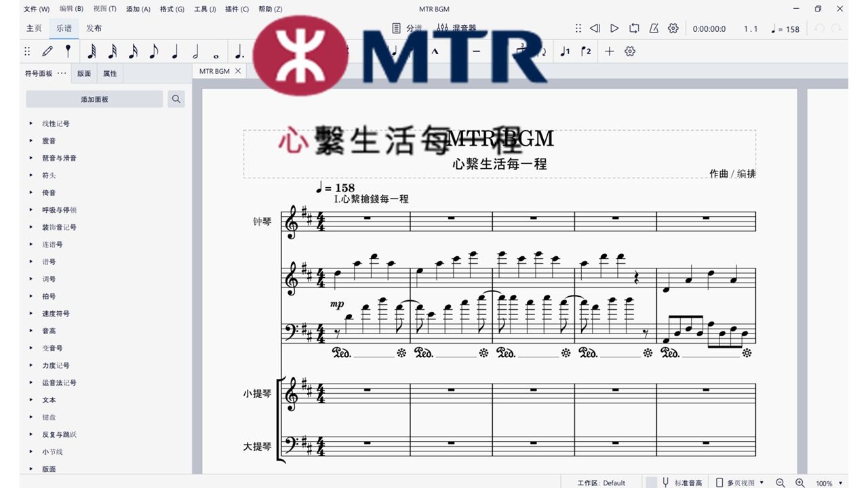Switch to voice 2
Image resolution: width=868 pixels, height=488 pixels.
coord(586,52)
